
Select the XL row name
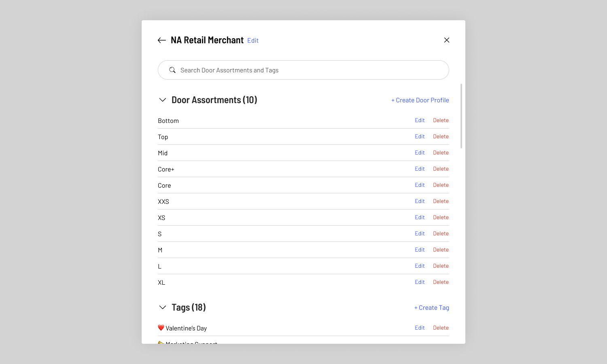click(161, 283)
